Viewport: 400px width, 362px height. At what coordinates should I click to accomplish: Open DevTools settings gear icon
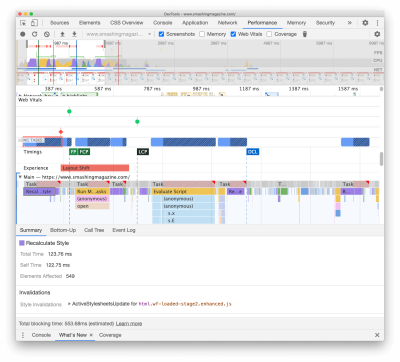click(x=365, y=23)
